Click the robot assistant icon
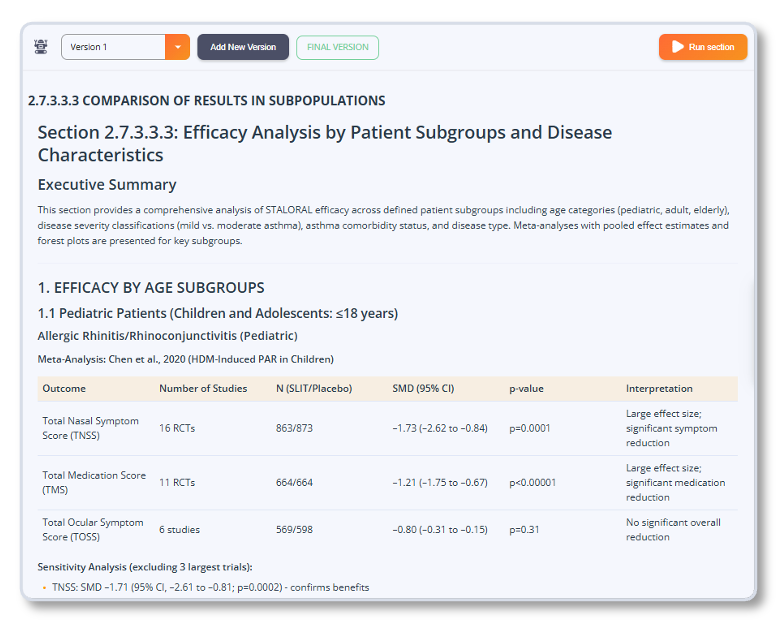The height and width of the screenshot is (624, 778). pyautogui.click(x=41, y=47)
